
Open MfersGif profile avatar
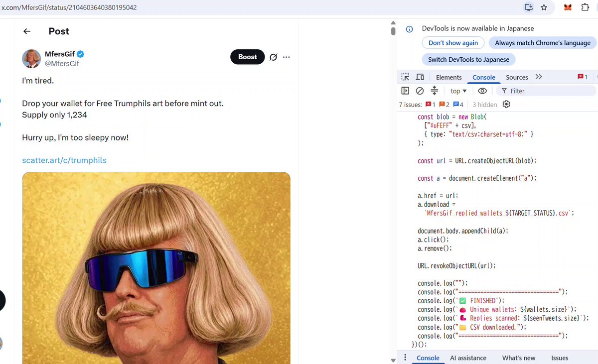click(31, 59)
